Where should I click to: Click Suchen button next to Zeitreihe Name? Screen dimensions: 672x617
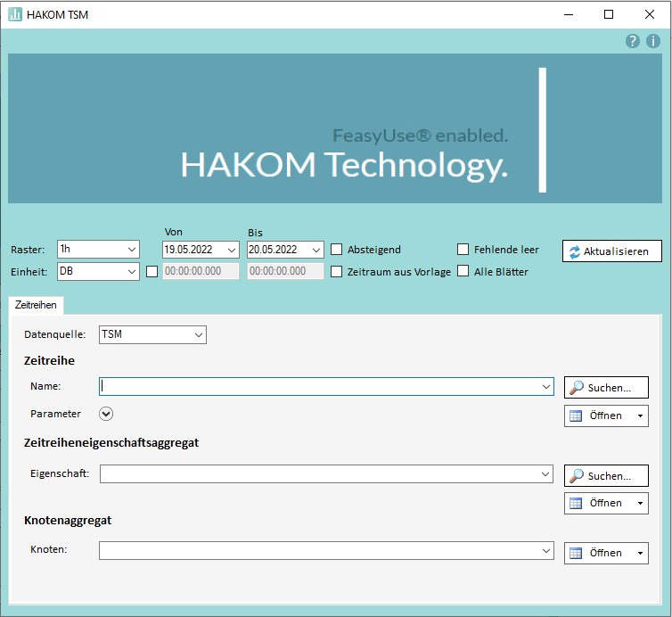pyautogui.click(x=606, y=387)
